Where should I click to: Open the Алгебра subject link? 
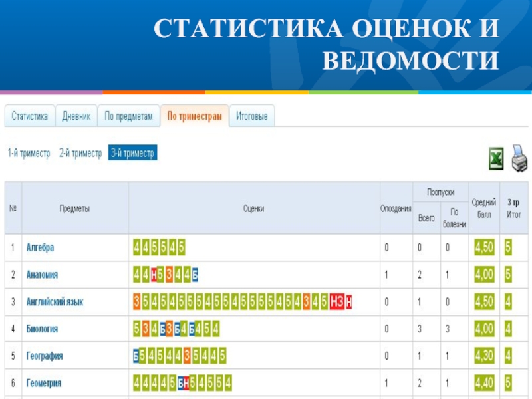[x=40, y=247]
